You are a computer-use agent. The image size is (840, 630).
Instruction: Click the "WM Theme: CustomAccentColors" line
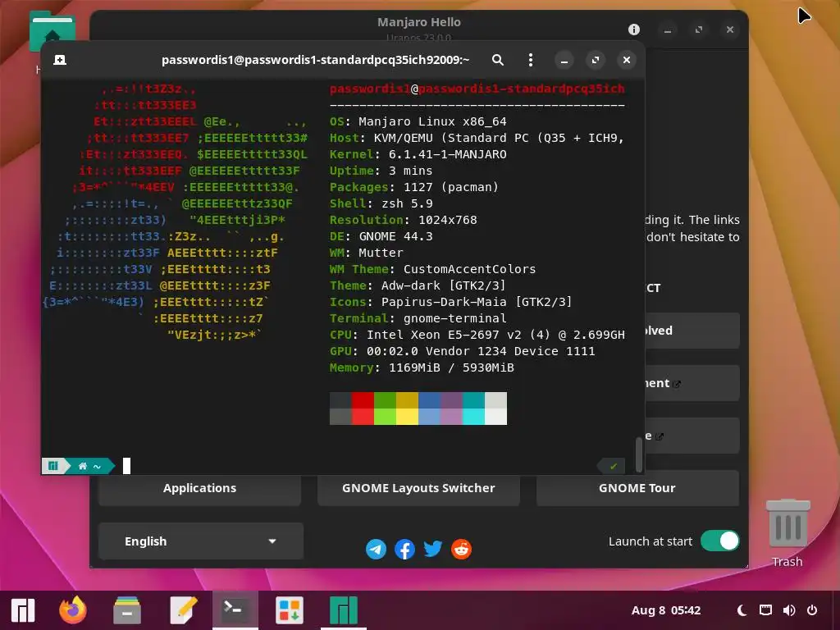tap(433, 269)
